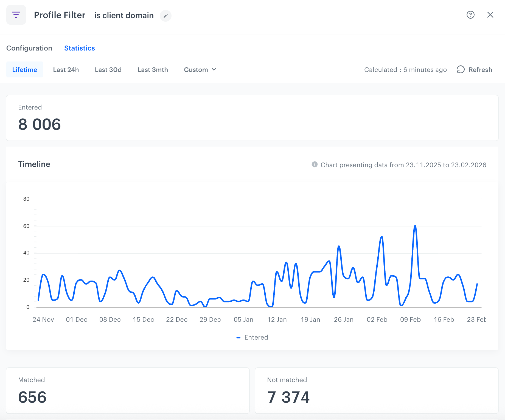The width and height of the screenshot is (505, 420).
Task: Click the Not matched count card
Action: 376,390
